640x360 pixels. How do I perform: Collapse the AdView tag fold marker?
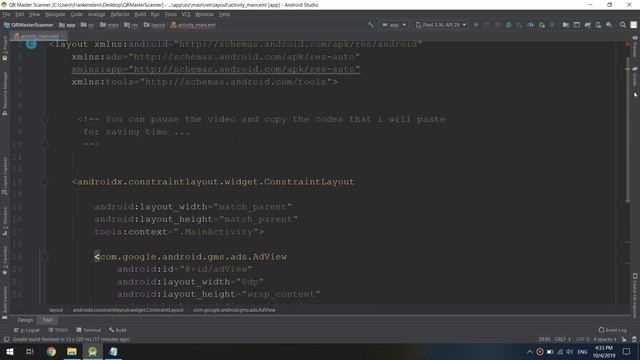point(45,257)
